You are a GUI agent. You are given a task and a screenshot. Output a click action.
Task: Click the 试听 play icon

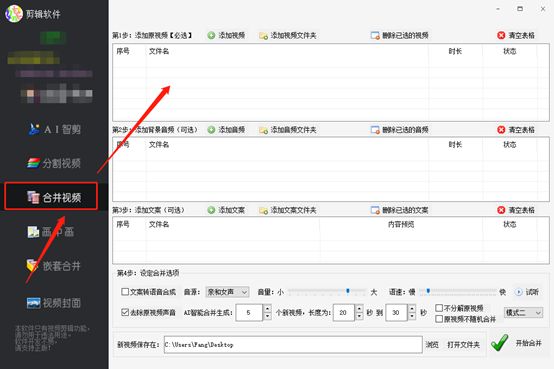coord(518,292)
